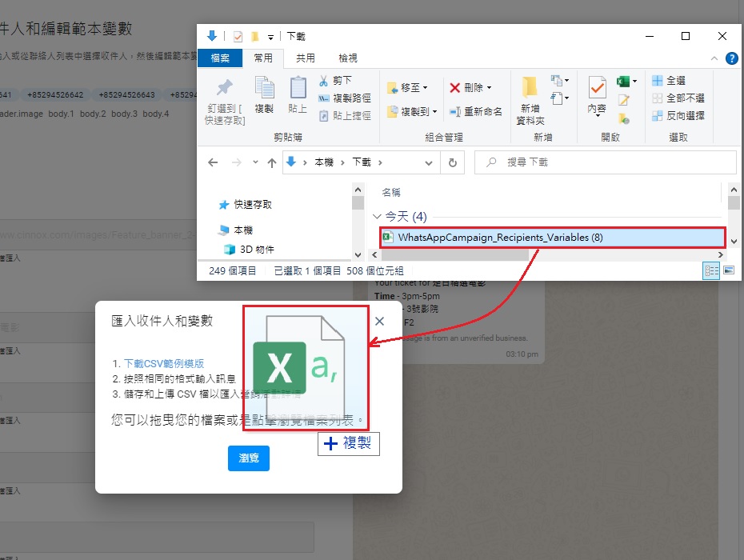Open the New item dropdown icon
The width and height of the screenshot is (744, 560).
coord(559,81)
